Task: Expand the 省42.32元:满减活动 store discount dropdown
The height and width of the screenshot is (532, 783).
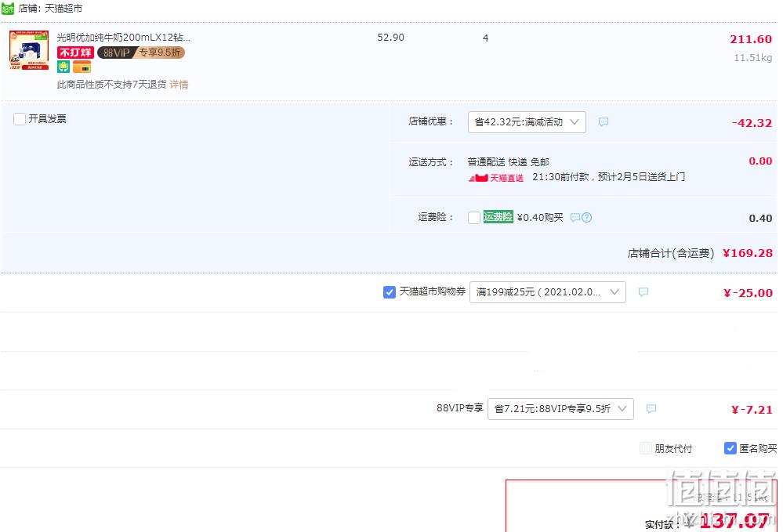Action: [527, 121]
